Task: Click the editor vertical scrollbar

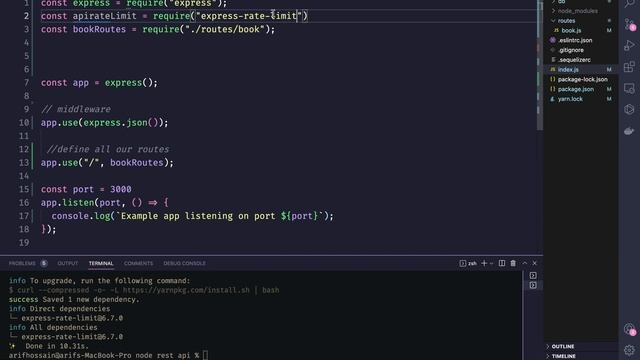Action: [540, 65]
